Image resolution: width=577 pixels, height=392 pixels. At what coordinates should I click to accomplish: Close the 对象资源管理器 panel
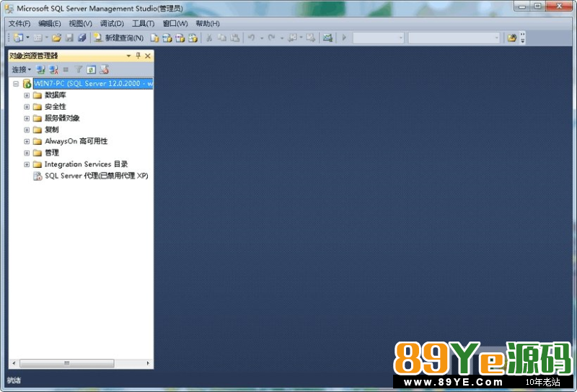(x=148, y=56)
